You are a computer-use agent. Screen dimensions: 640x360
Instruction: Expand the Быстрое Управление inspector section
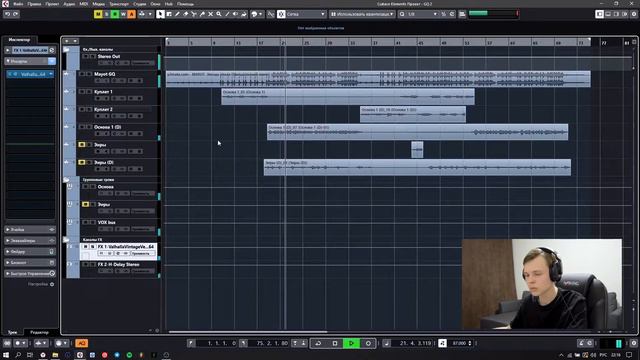tap(30, 273)
